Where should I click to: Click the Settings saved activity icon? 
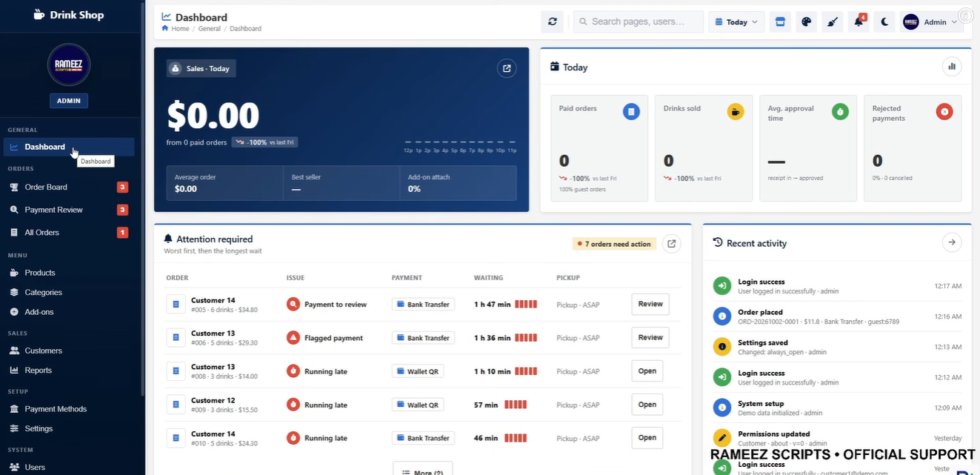click(x=721, y=346)
